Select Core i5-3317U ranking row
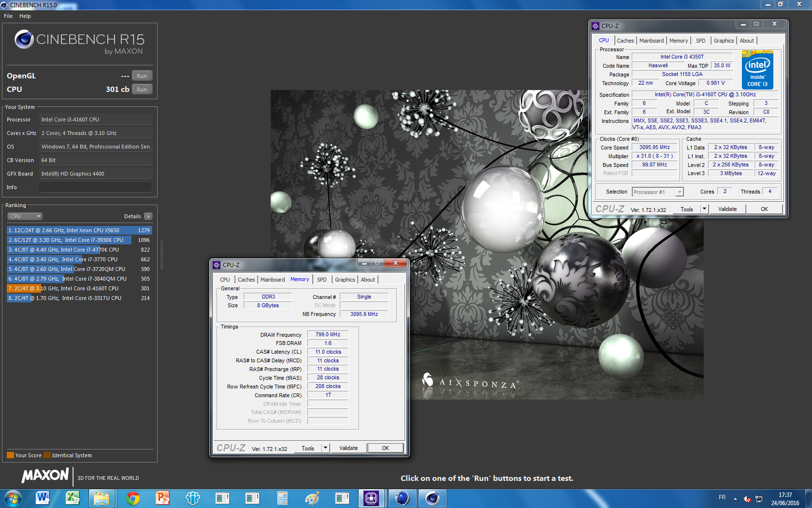The image size is (812, 508). tap(79, 298)
